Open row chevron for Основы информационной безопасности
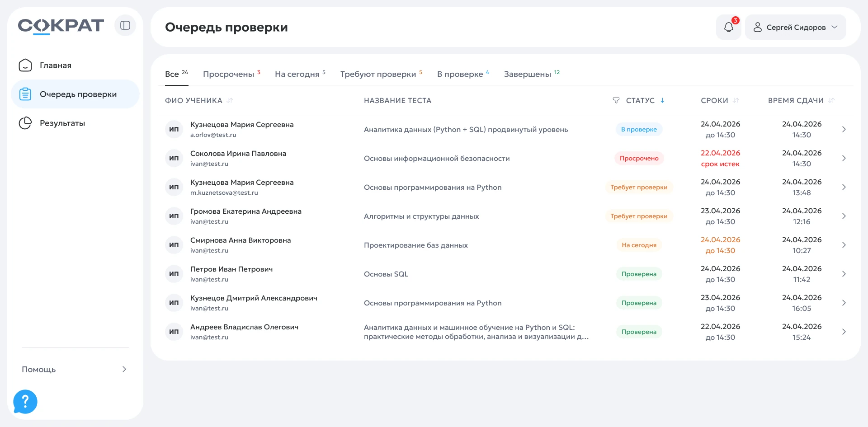Image resolution: width=868 pixels, height=427 pixels. click(x=844, y=158)
